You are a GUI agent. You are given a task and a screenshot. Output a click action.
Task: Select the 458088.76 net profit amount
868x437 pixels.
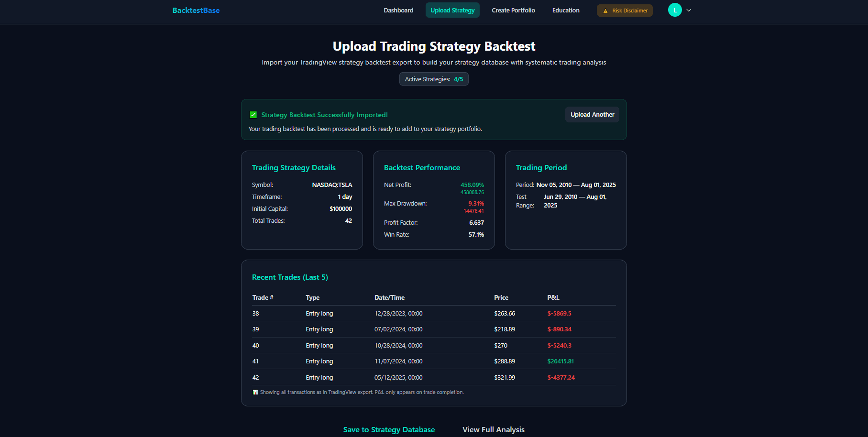pos(472,192)
